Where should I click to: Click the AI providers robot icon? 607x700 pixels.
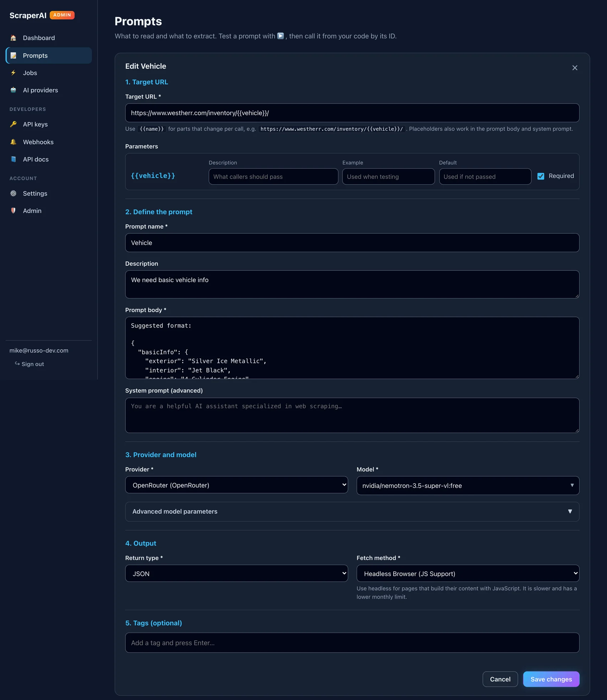point(13,90)
